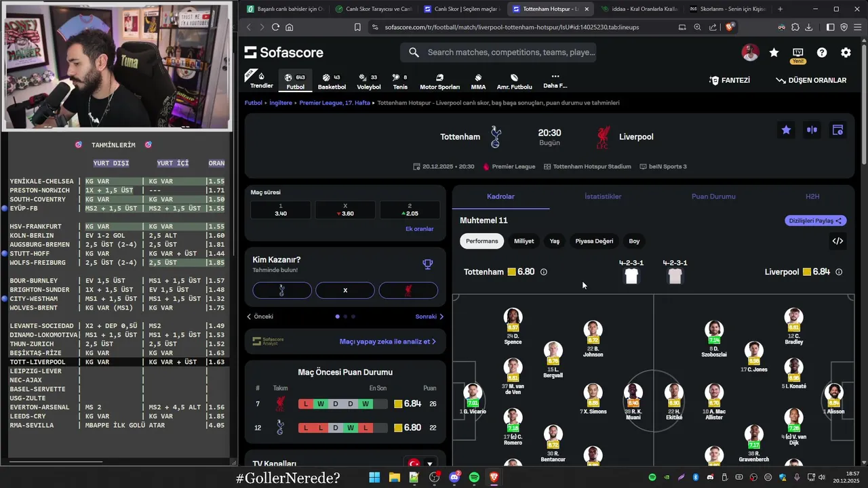Open DÜŞEN ORANLAR link
This screenshot has height=488, width=868.
point(811,80)
